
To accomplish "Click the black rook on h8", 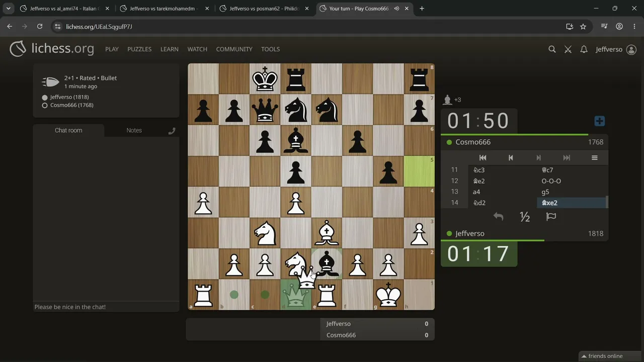I will [419, 79].
